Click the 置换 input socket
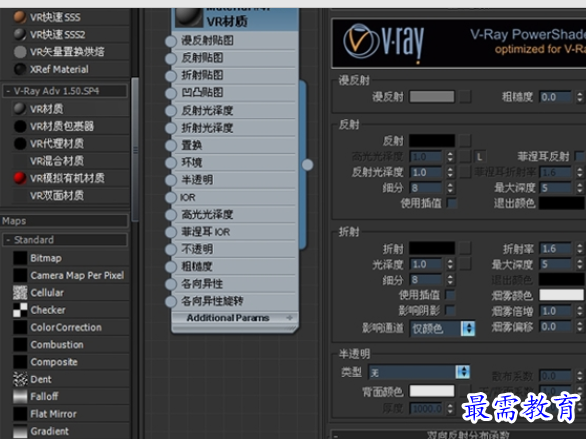 click(171, 145)
